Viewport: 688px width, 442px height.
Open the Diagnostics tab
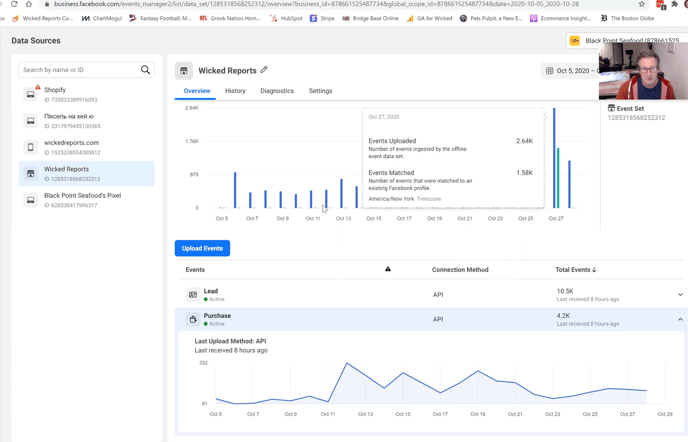point(277,91)
